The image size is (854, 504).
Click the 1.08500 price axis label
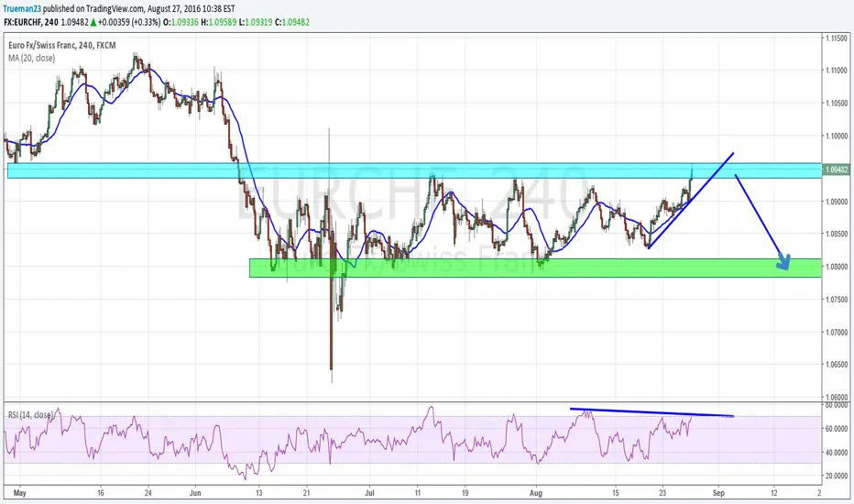pyautogui.click(x=836, y=234)
